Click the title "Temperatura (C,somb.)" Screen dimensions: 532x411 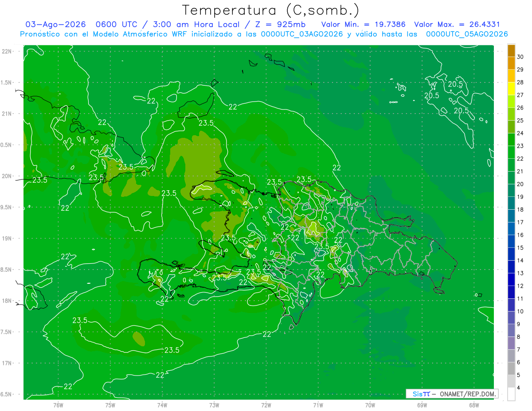point(270,10)
